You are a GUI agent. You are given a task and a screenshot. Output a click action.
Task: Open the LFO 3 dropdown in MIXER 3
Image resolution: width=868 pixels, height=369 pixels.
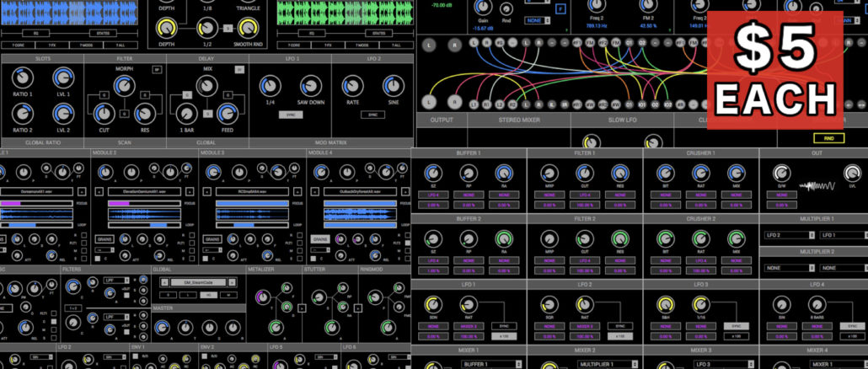pyautogui.click(x=723, y=364)
